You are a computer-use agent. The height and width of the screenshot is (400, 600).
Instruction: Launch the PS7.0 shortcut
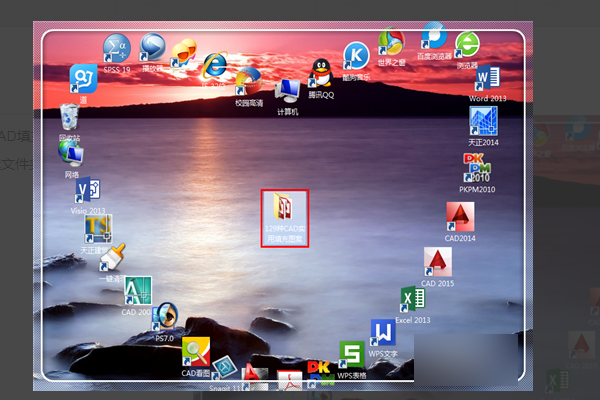(x=165, y=317)
